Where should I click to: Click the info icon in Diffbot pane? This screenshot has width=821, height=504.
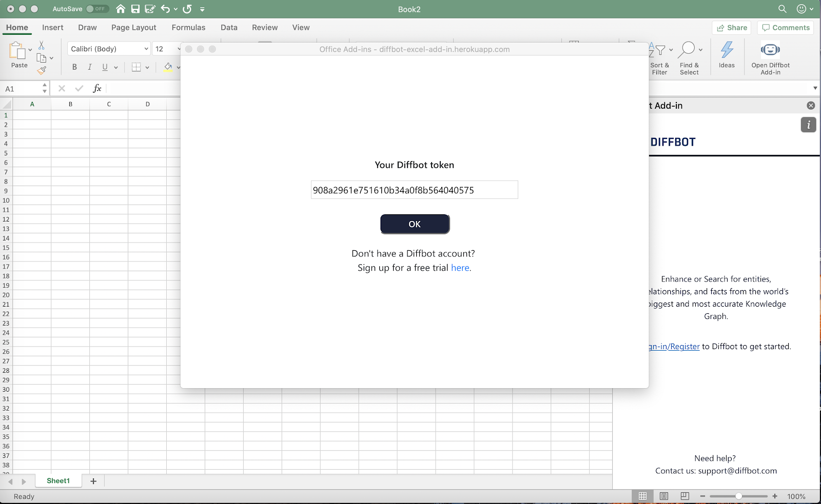pyautogui.click(x=808, y=125)
